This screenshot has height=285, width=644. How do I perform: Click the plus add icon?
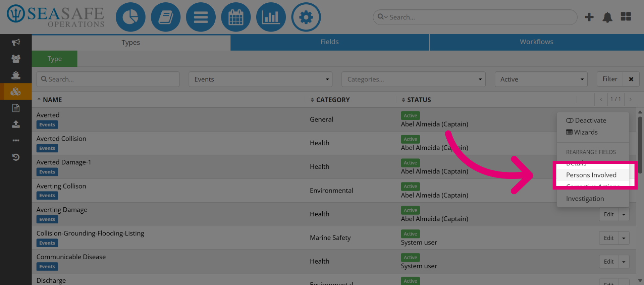589,17
